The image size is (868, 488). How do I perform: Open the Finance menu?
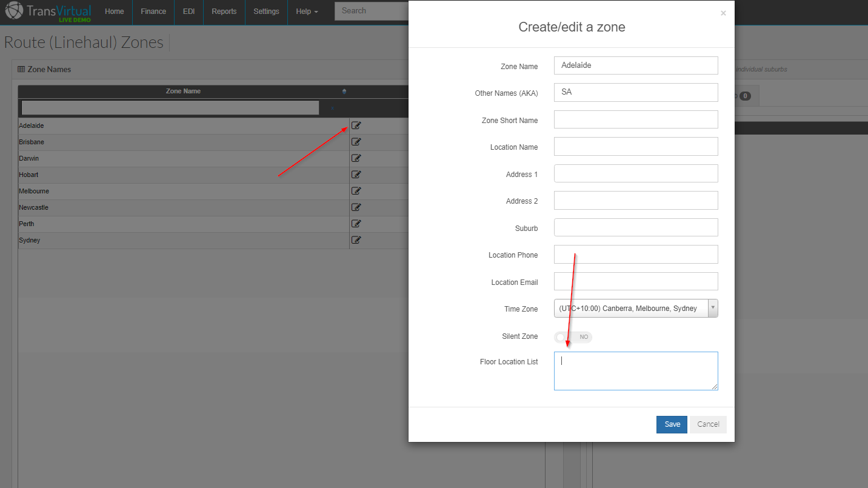pos(153,12)
